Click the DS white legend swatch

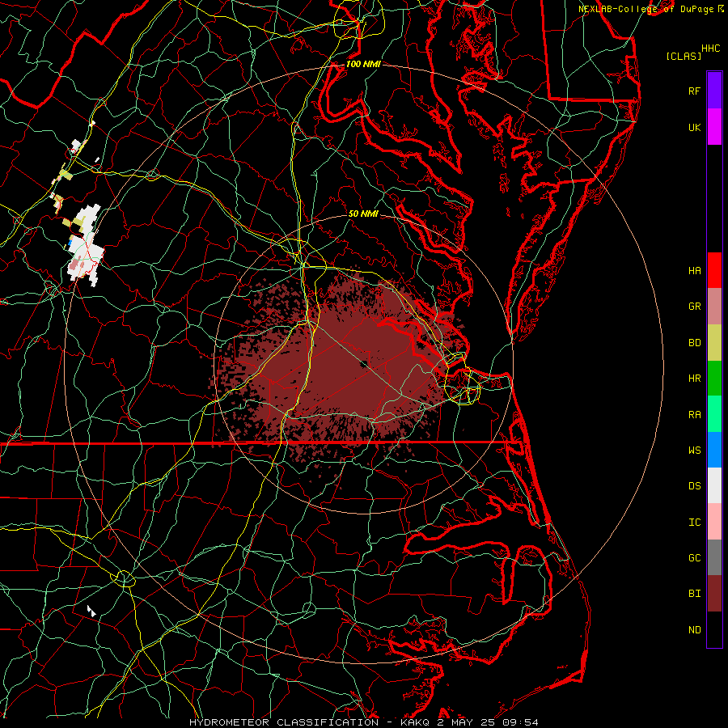click(x=714, y=485)
